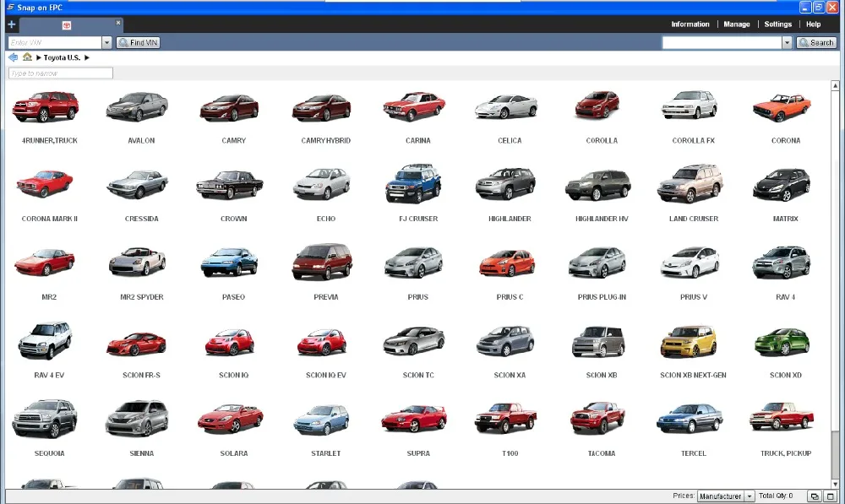Open the Information menu
The height and width of the screenshot is (504, 845).
point(690,24)
